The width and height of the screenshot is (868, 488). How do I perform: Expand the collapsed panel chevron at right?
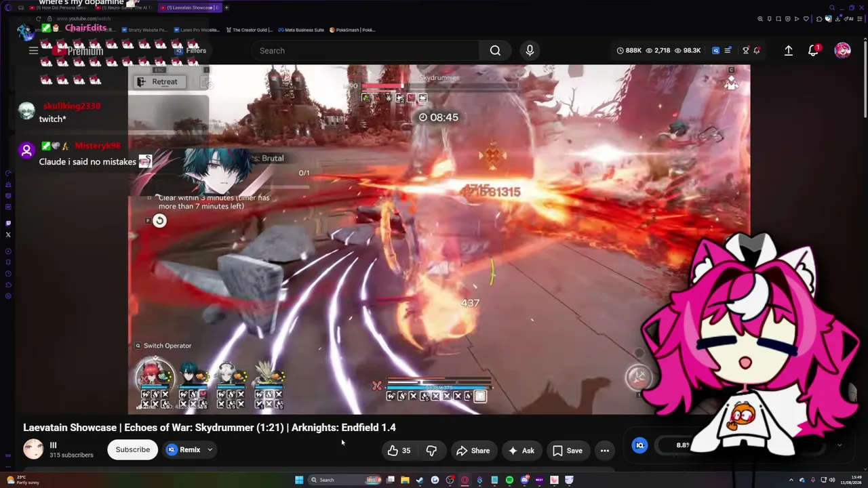[840, 445]
